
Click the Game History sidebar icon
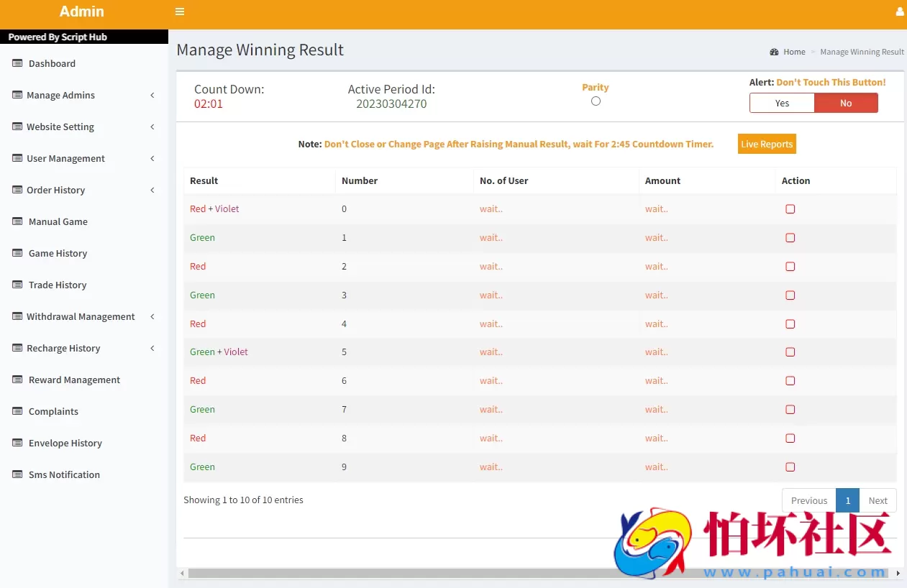17,253
